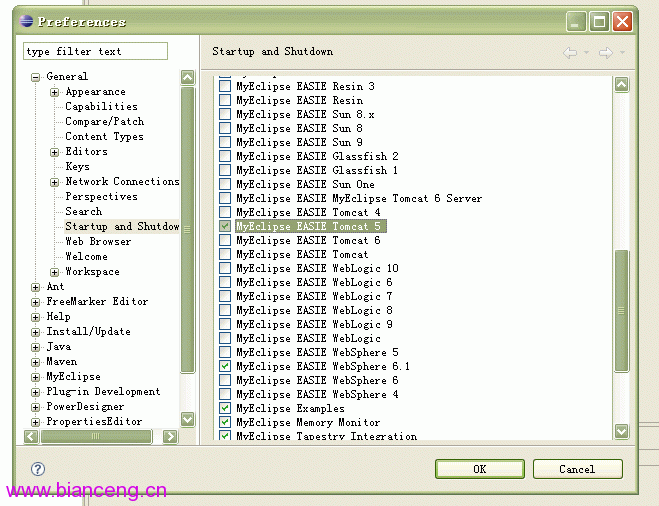This screenshot has width=659, height=506.
Task: Go forward using the right arrow icon
Action: pyautogui.click(x=606, y=53)
